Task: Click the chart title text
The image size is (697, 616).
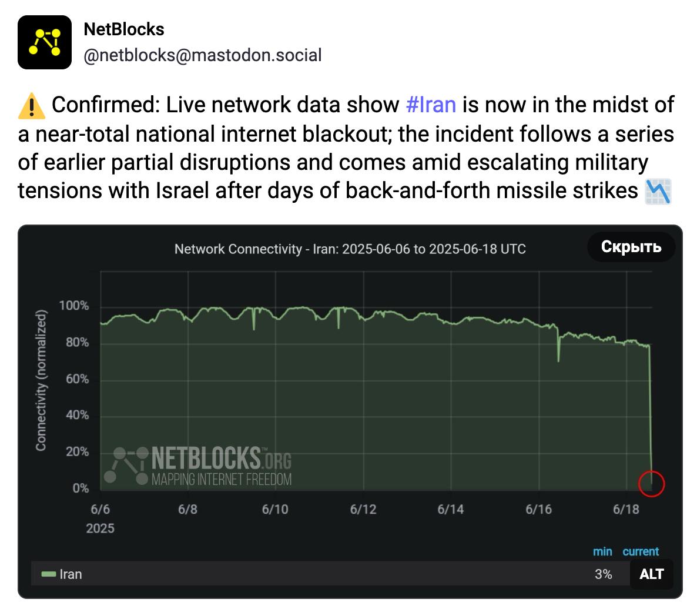Action: [x=350, y=249]
